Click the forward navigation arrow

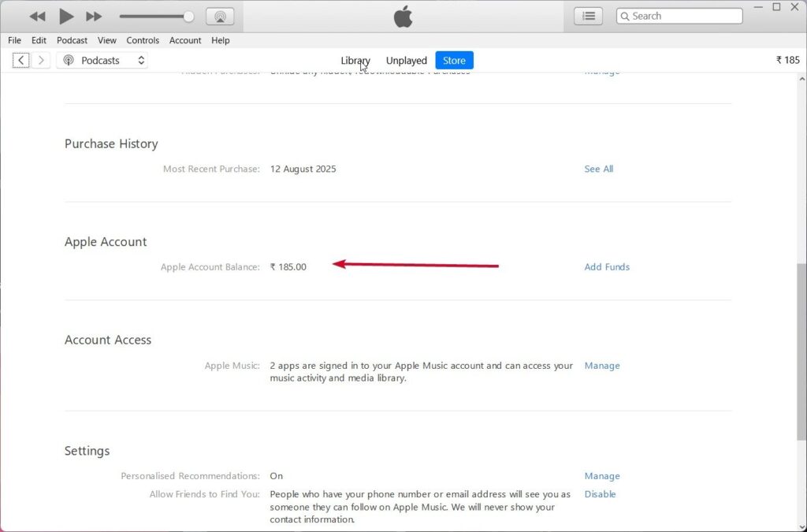pyautogui.click(x=40, y=59)
